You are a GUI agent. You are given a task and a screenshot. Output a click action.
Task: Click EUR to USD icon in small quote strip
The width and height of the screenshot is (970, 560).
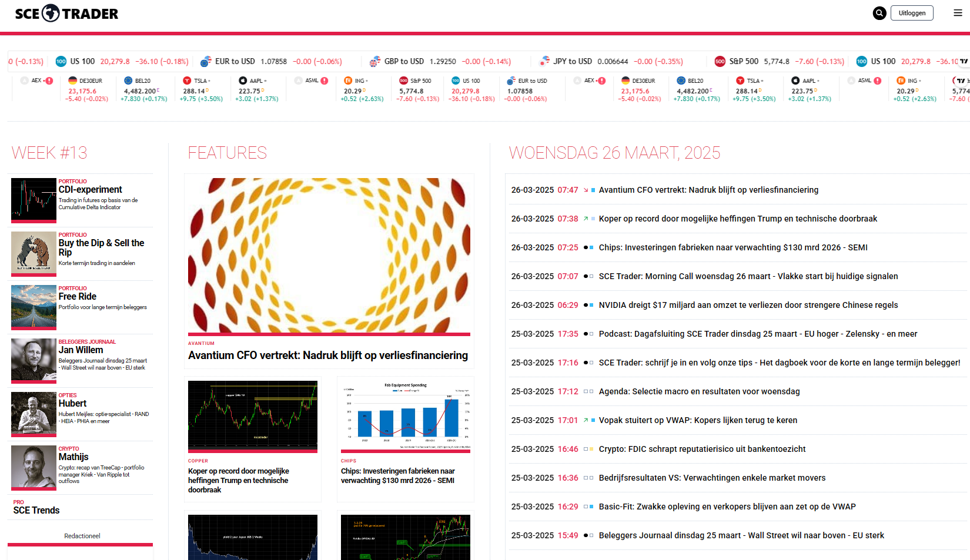511,81
